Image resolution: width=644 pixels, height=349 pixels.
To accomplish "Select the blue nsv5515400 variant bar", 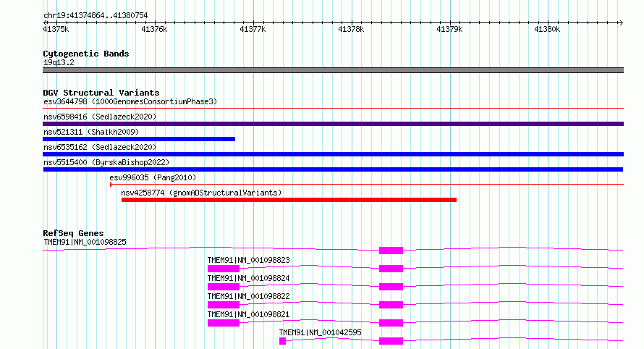I will pyautogui.click(x=333, y=169).
